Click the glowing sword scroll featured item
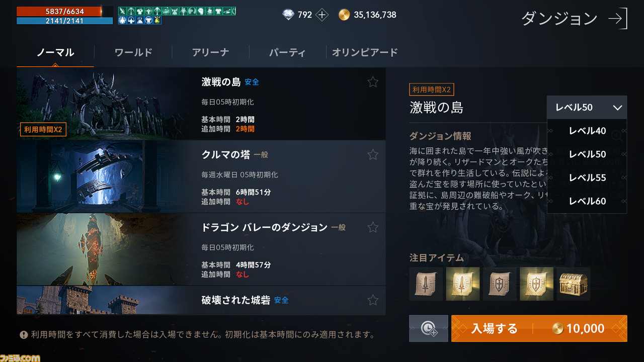 point(463,284)
